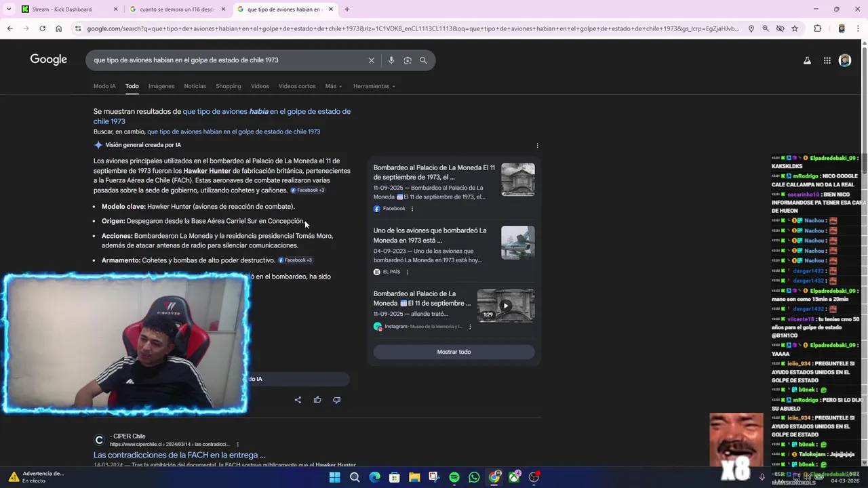Open options for the Facebook source card
The image size is (868, 488).
point(412,209)
